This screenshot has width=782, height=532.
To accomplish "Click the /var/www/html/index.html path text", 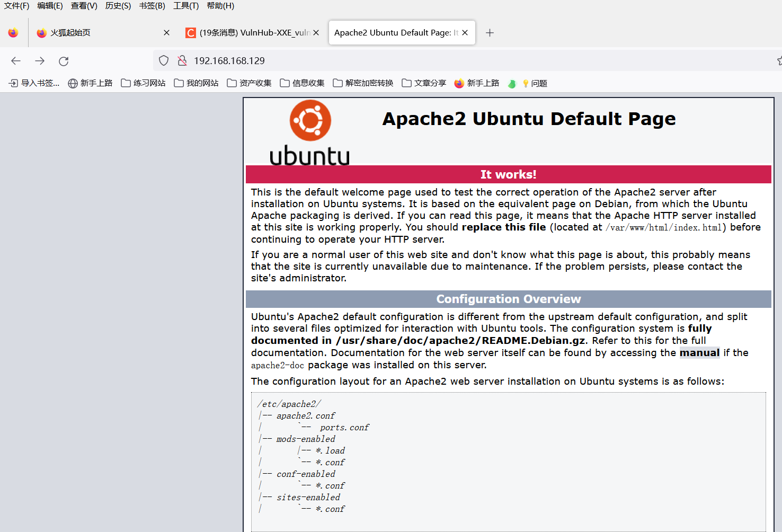I will (664, 227).
